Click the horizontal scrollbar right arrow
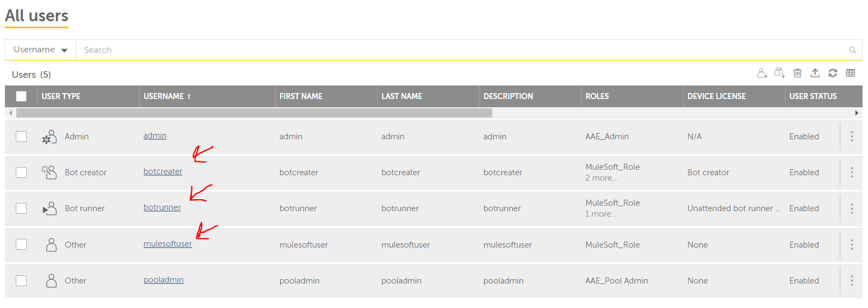This screenshot has height=308, width=868. tap(857, 113)
